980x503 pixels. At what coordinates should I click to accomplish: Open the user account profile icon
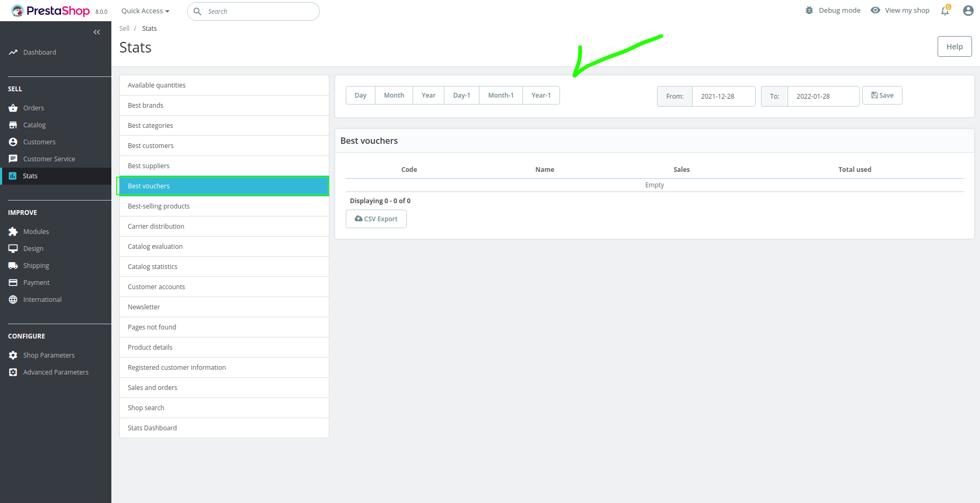point(968,10)
